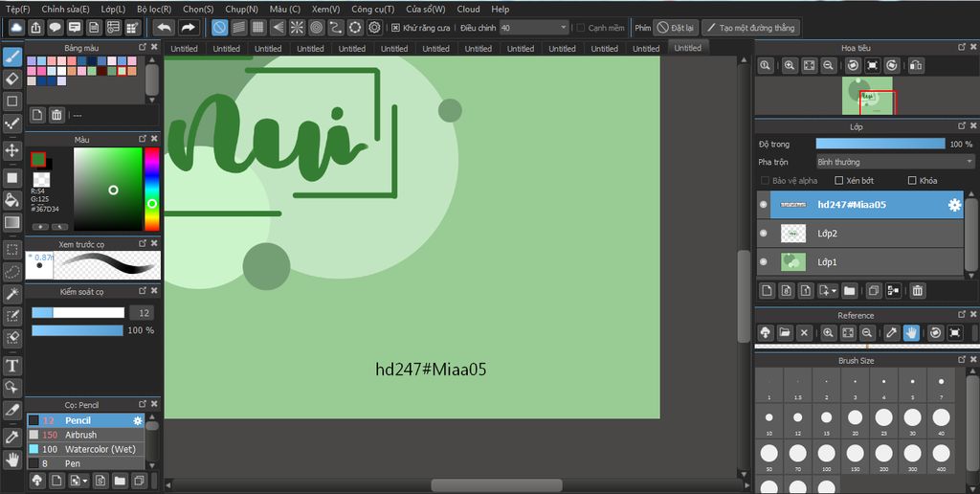Select the Magic Wand tool

click(11, 294)
